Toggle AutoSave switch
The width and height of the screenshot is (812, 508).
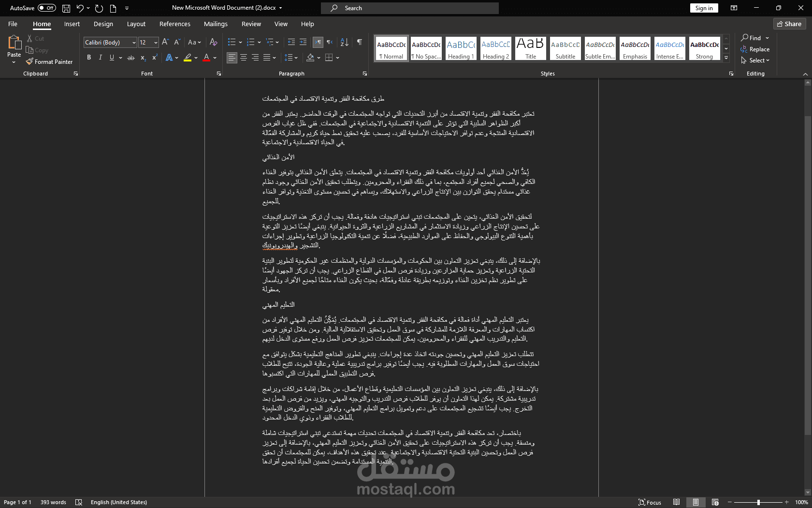click(47, 8)
